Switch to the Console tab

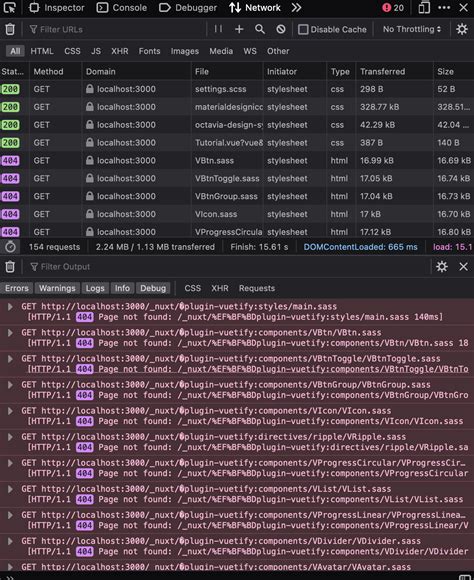(x=122, y=7)
